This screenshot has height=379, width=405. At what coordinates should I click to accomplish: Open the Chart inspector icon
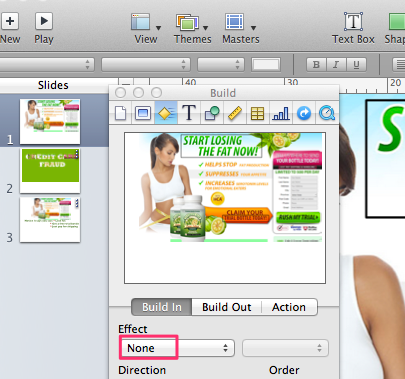[281, 113]
